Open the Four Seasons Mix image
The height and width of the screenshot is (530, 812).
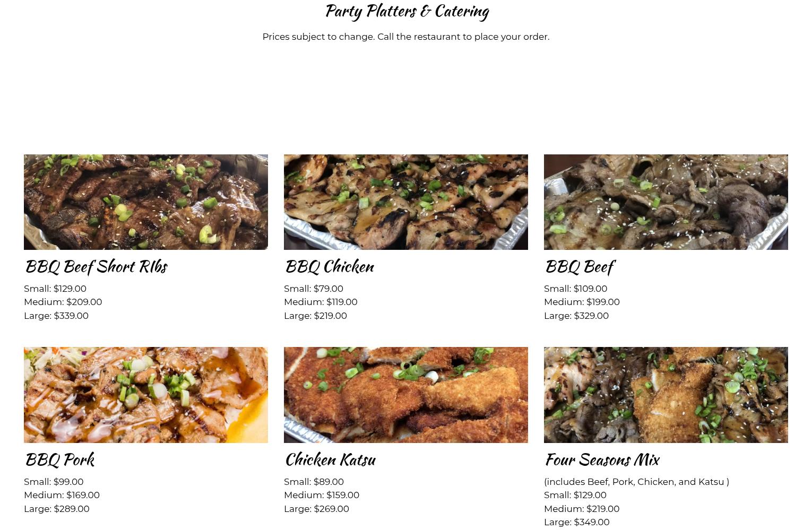click(x=666, y=395)
